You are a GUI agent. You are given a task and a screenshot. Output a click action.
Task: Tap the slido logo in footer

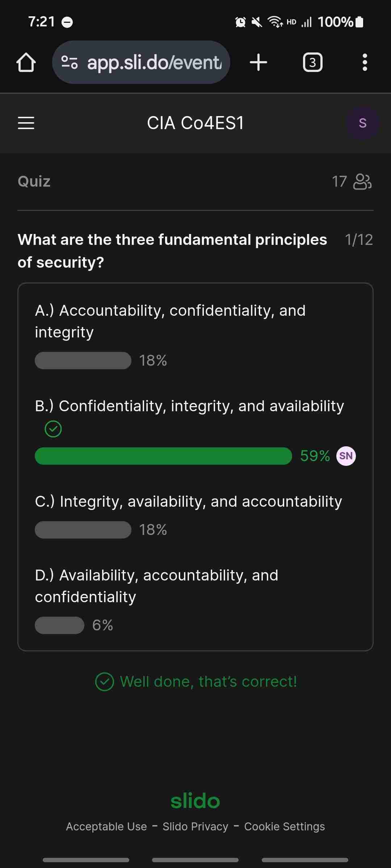click(195, 801)
